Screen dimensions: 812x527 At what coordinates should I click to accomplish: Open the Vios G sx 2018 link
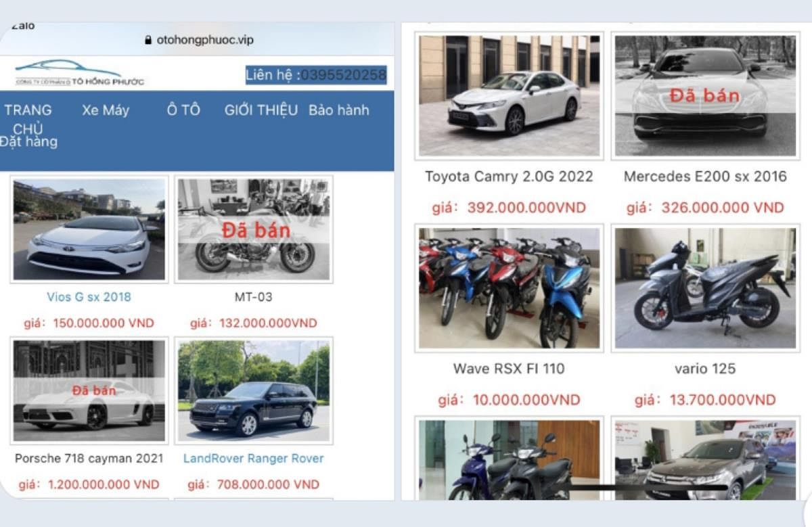tap(89, 297)
